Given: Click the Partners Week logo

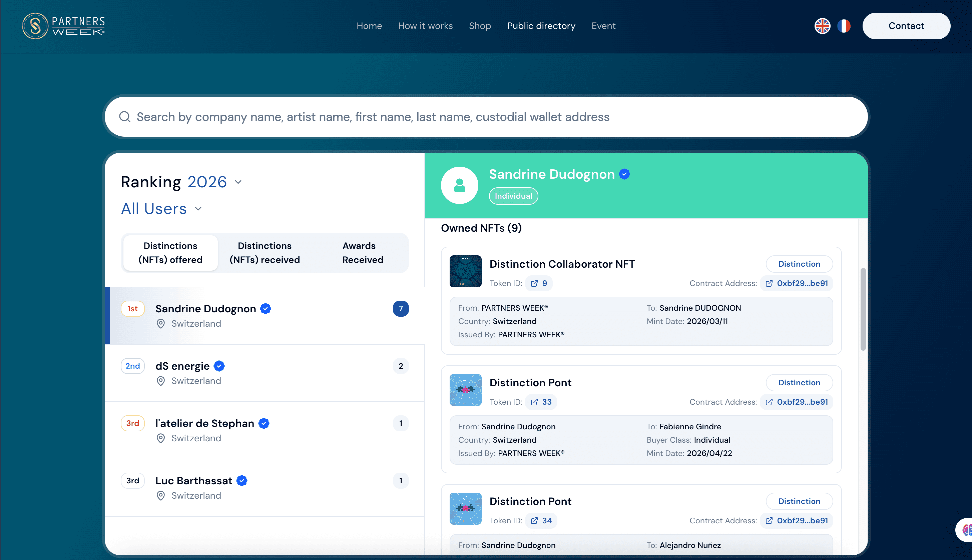Looking at the screenshot, I should click(63, 26).
